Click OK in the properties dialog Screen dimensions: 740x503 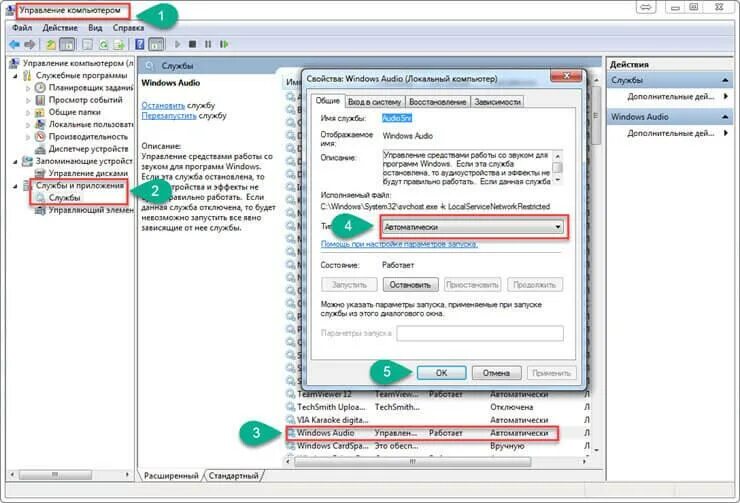point(441,373)
